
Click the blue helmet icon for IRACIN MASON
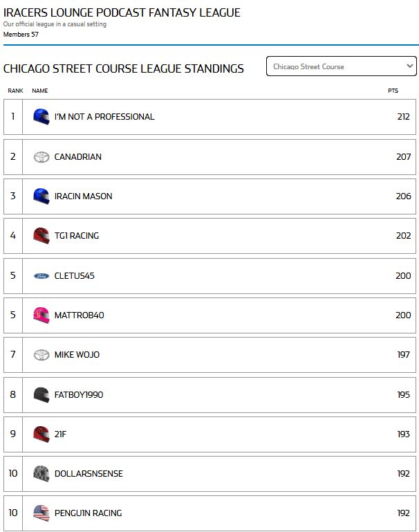pos(41,196)
